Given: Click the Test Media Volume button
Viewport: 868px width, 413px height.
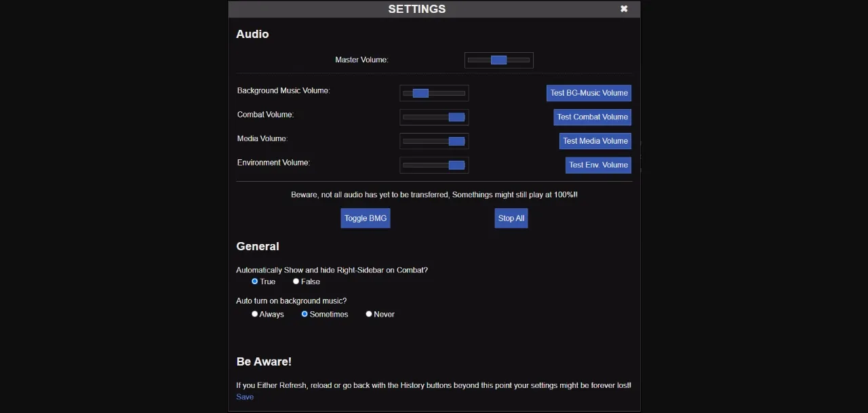Looking at the screenshot, I should click(595, 141).
